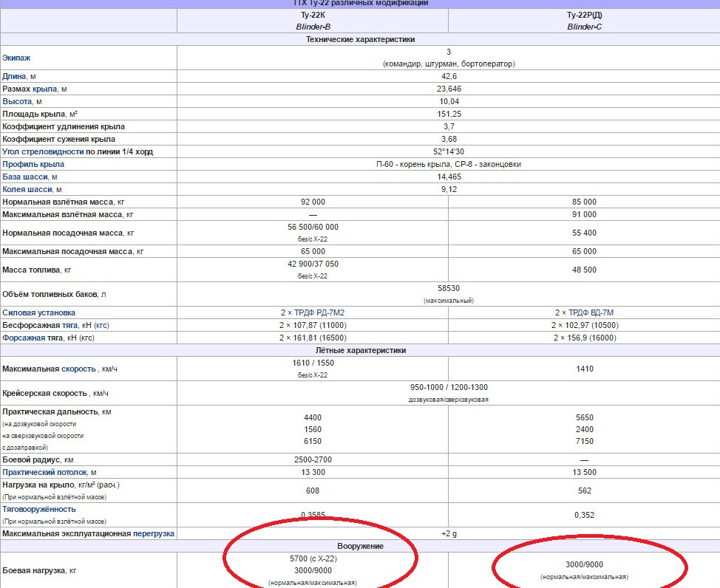
Task: Click the Длина link
Action: pos(14,76)
